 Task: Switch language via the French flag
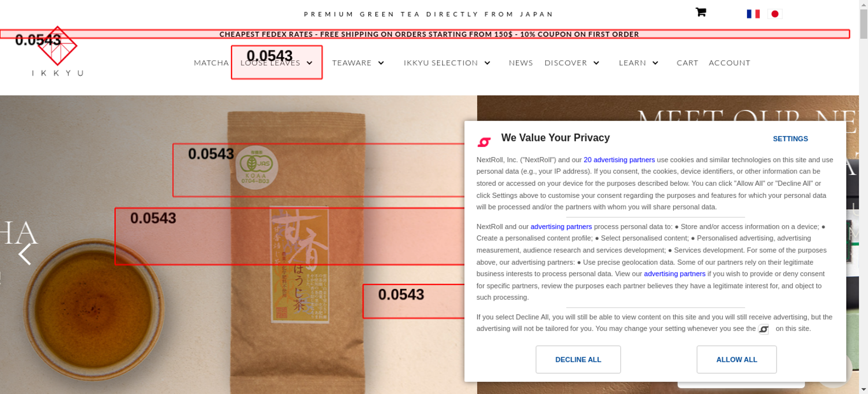[753, 14]
